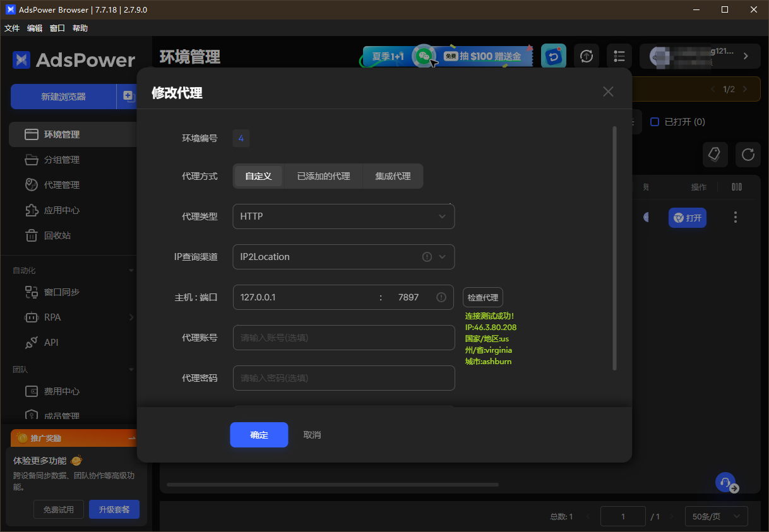This screenshot has height=532, width=769.
Task: Click the host field showing 127.0.0.1
Action: 305,297
